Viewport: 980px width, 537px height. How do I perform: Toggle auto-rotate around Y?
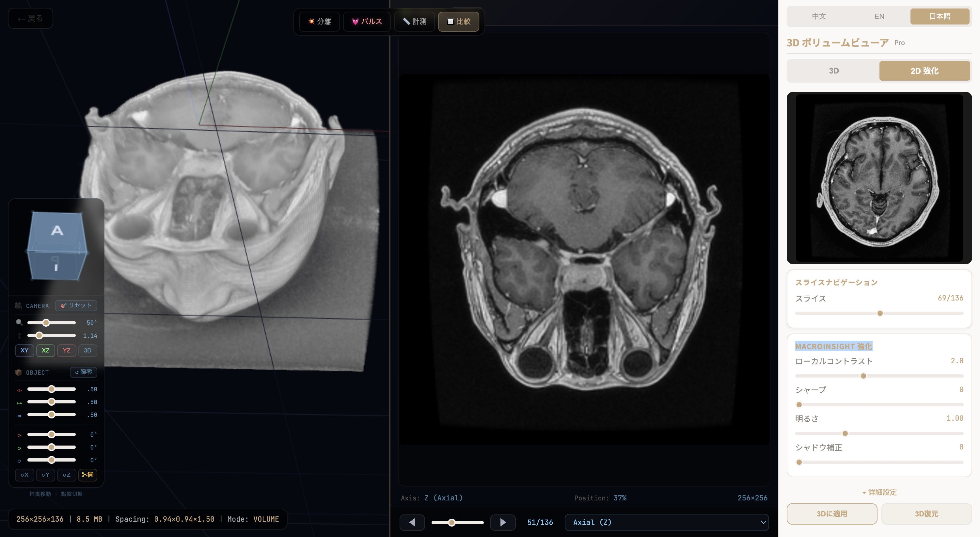coord(45,475)
